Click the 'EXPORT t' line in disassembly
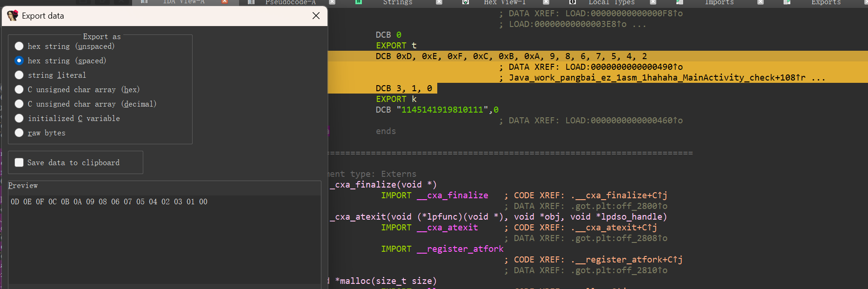868x289 pixels. 396,46
